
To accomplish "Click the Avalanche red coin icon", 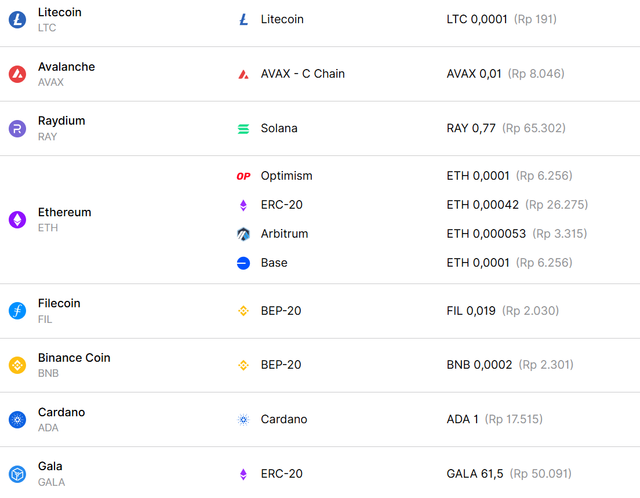I will tap(18, 74).
